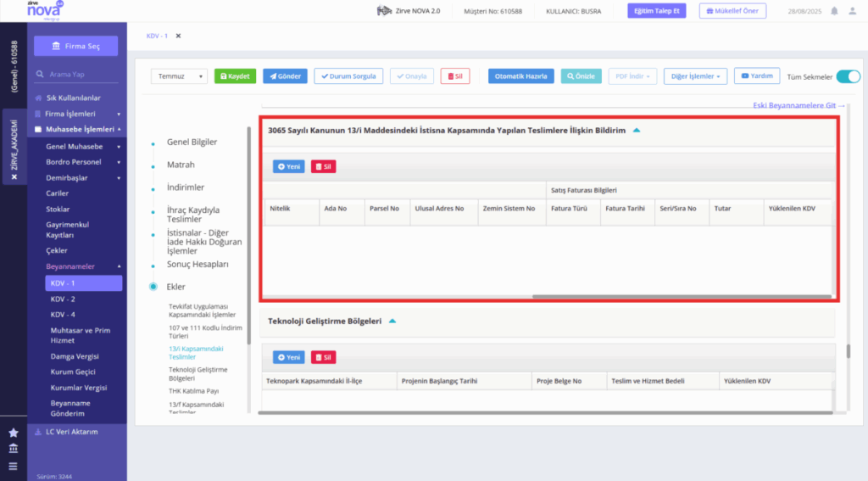
Task: Click the star favorites icon in the left strip
Action: point(14,433)
